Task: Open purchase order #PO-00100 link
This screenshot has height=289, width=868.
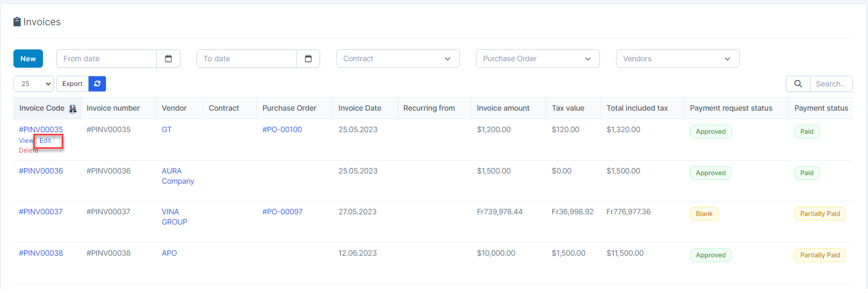Action: (x=282, y=129)
